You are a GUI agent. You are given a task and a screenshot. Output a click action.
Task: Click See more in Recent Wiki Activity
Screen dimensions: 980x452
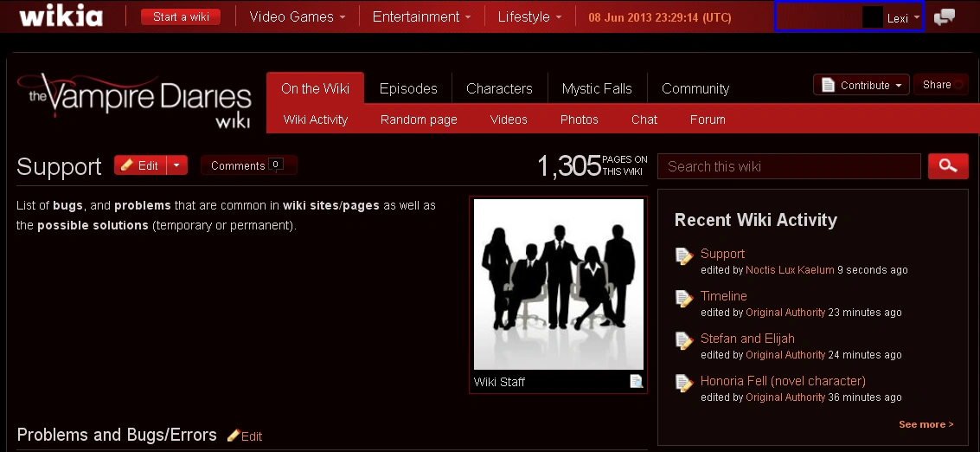click(926, 424)
